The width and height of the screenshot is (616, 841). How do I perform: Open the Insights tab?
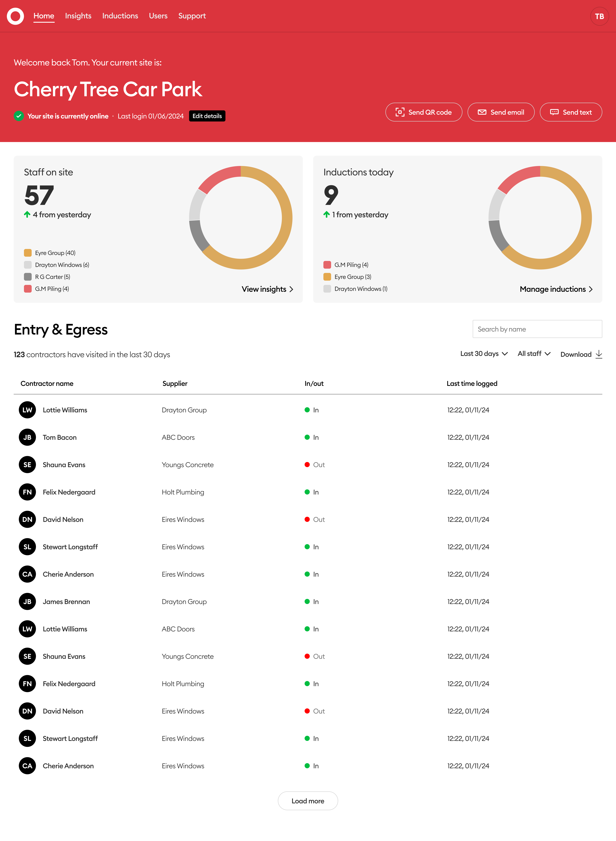pyautogui.click(x=78, y=16)
